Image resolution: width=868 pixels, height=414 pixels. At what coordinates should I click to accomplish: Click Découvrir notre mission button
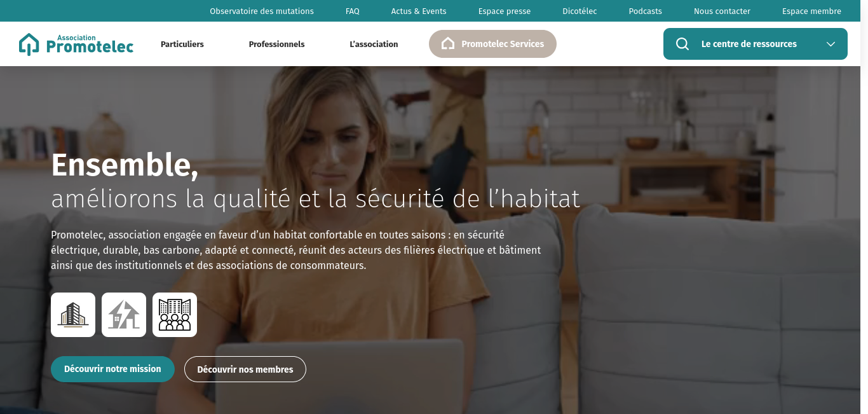point(112,369)
